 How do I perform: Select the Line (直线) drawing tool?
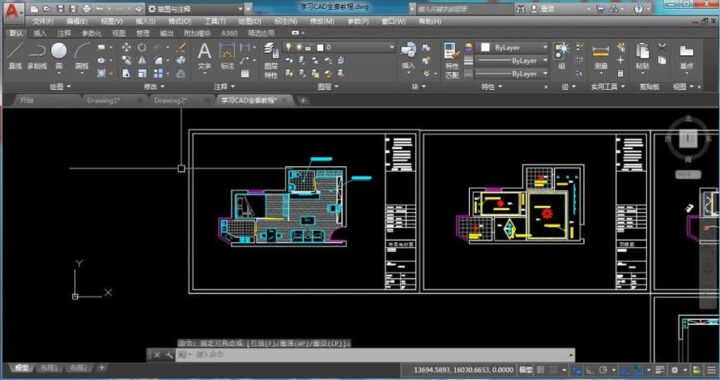[x=15, y=56]
